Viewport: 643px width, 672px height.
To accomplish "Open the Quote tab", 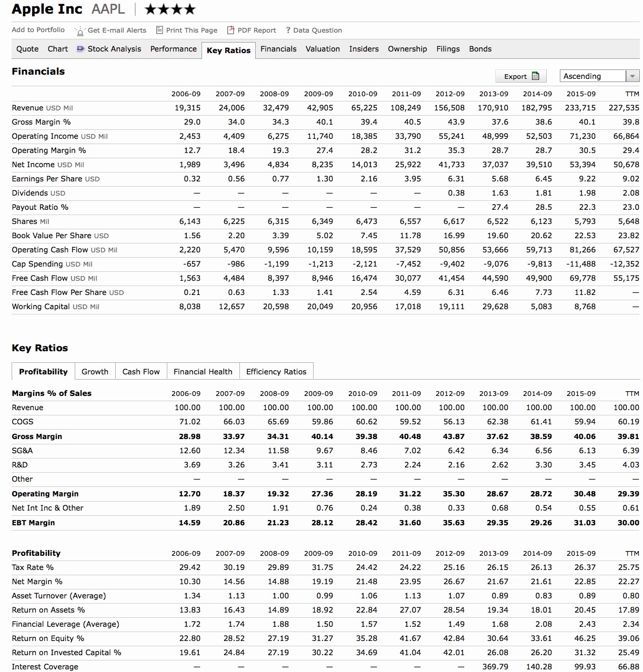I will click(27, 49).
